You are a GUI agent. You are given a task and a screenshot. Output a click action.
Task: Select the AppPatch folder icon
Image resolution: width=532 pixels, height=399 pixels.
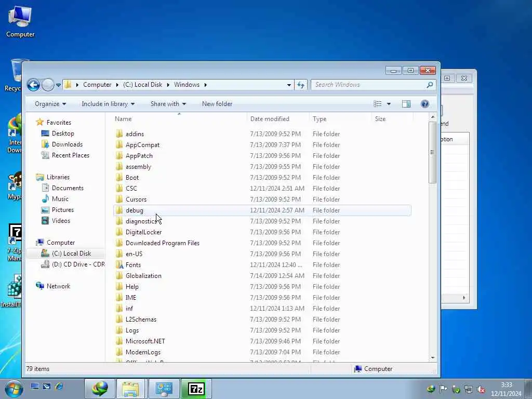[119, 155]
